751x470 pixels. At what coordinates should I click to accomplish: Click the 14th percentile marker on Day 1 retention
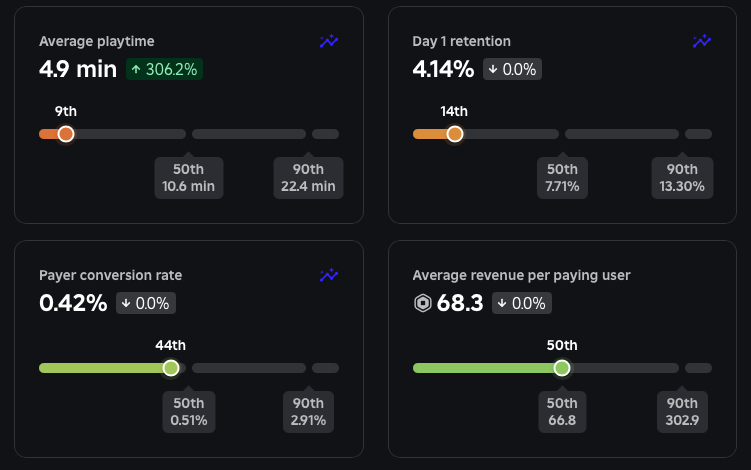(454, 134)
